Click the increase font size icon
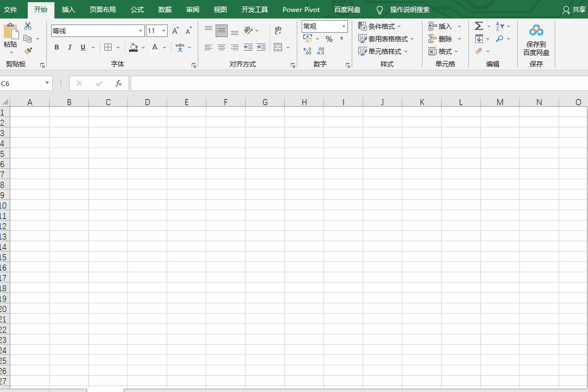The image size is (588, 392). [x=175, y=31]
